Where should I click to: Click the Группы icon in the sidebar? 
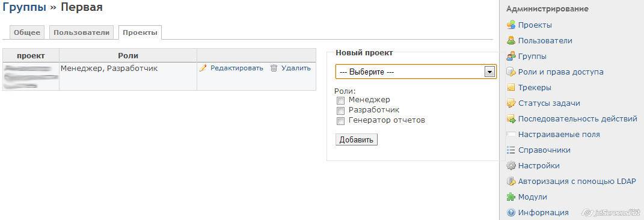(511, 57)
